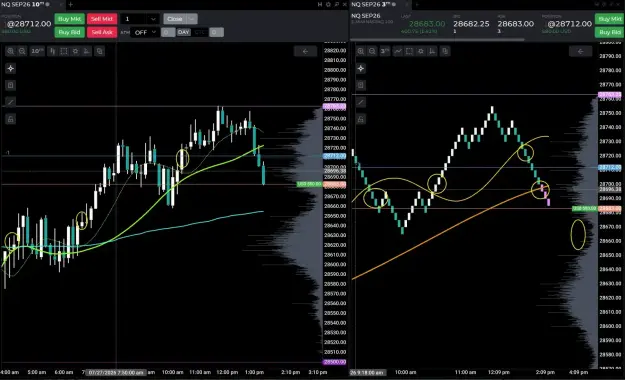Screen dimensions: 625x380
Task: Select the crosshair tool on right chart
Action: coord(361,69)
